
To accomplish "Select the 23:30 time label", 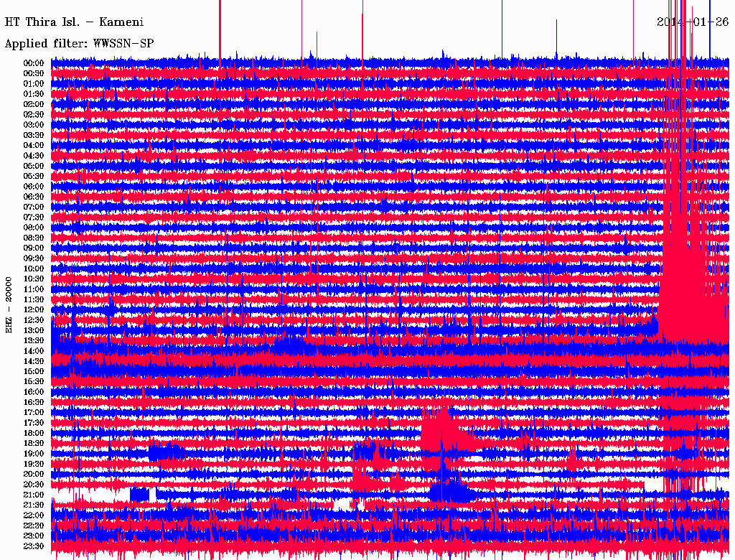I will pyautogui.click(x=34, y=546).
